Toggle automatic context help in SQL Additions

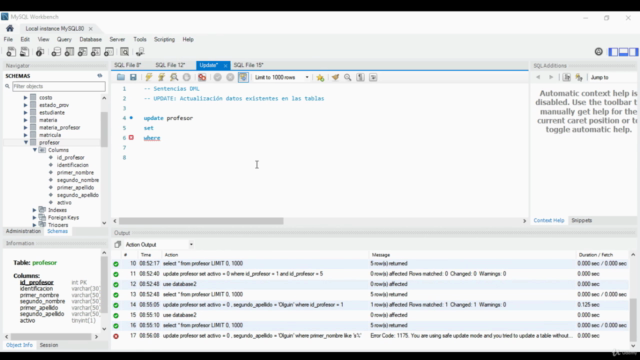coord(579,77)
